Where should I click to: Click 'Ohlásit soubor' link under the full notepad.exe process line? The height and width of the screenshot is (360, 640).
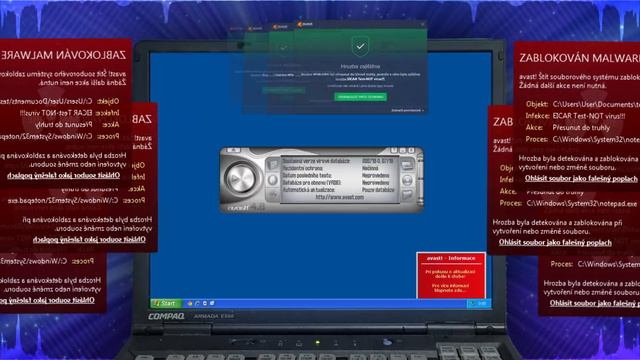555,242
